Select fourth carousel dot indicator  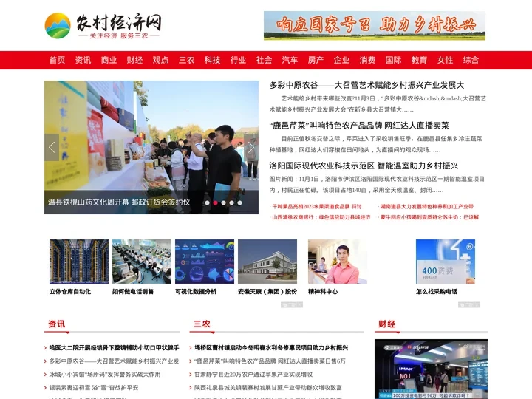point(231,203)
